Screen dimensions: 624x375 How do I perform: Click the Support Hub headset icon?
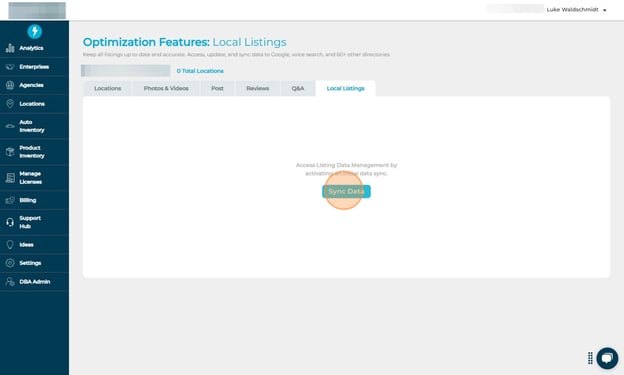tap(10, 222)
